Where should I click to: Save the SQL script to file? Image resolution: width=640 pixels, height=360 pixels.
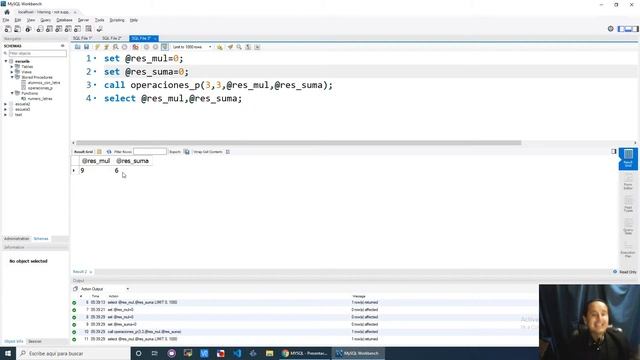87,47
